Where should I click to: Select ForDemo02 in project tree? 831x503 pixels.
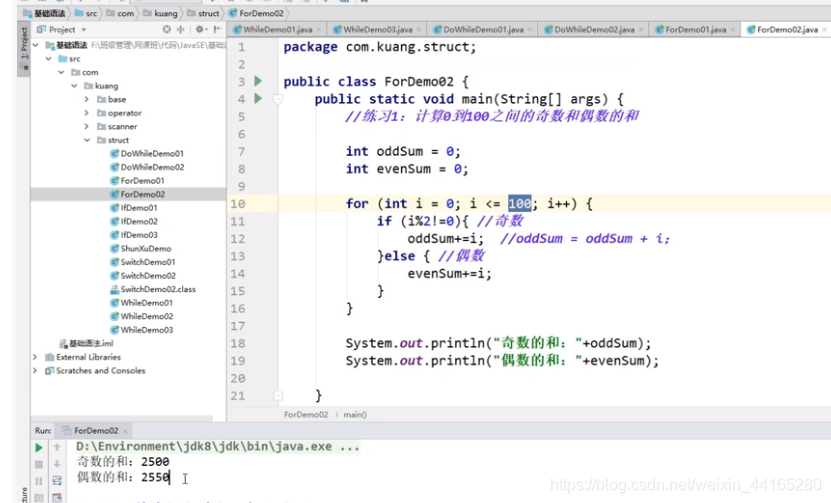pos(137,195)
